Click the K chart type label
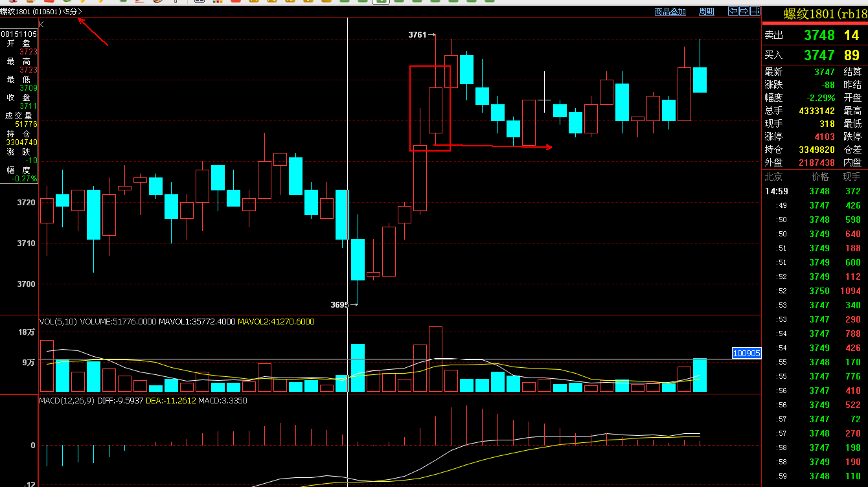 (41, 24)
